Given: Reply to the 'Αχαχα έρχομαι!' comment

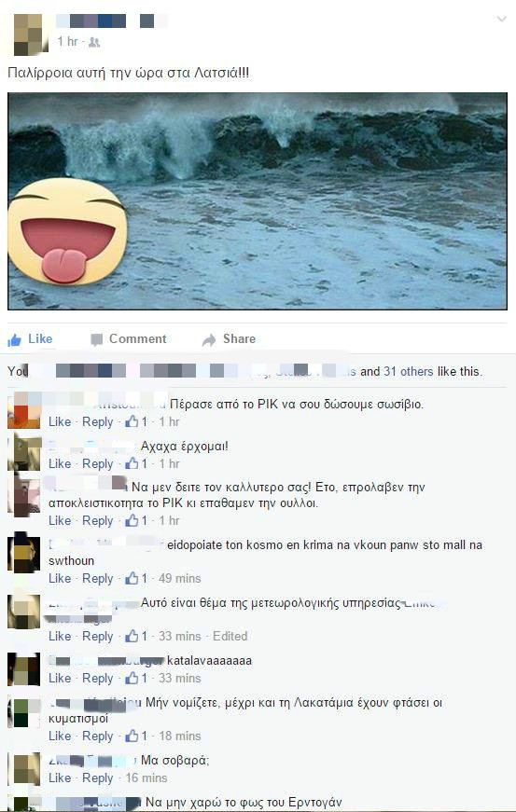Looking at the screenshot, I should pyautogui.click(x=97, y=463).
